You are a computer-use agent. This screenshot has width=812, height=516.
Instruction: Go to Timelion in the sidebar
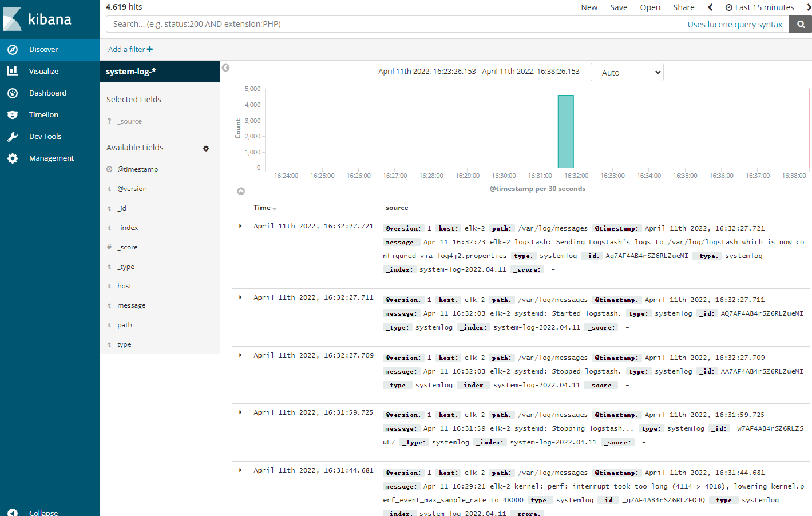click(43, 115)
